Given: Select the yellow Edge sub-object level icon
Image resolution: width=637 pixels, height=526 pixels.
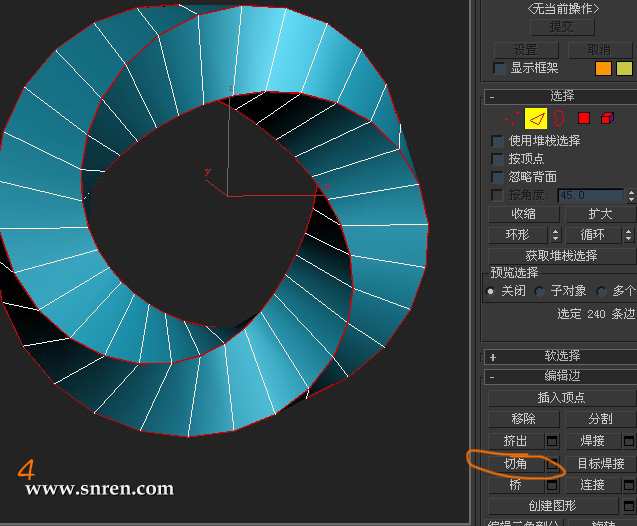Looking at the screenshot, I should 536,118.
